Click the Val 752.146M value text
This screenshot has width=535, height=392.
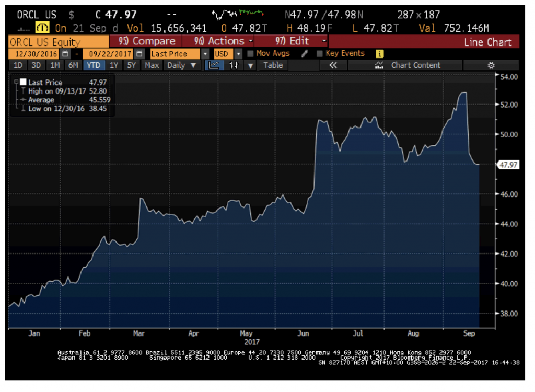click(x=454, y=28)
